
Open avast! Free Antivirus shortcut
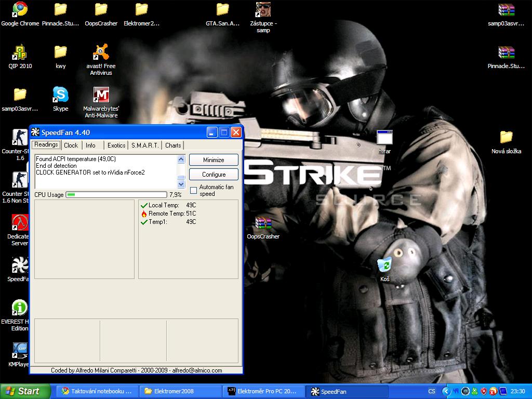coord(101,52)
